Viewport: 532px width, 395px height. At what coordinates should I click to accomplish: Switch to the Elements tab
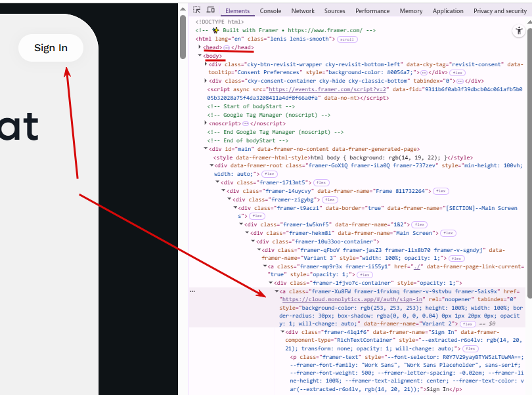[x=238, y=11]
